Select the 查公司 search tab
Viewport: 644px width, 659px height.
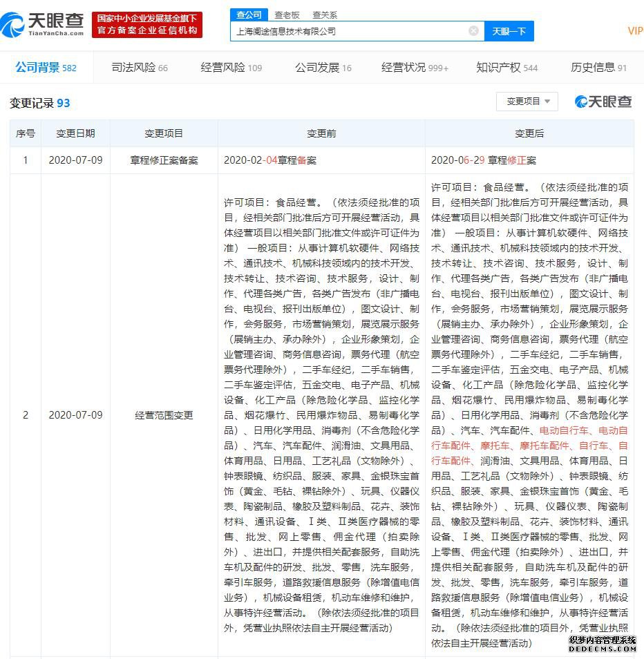click(249, 15)
